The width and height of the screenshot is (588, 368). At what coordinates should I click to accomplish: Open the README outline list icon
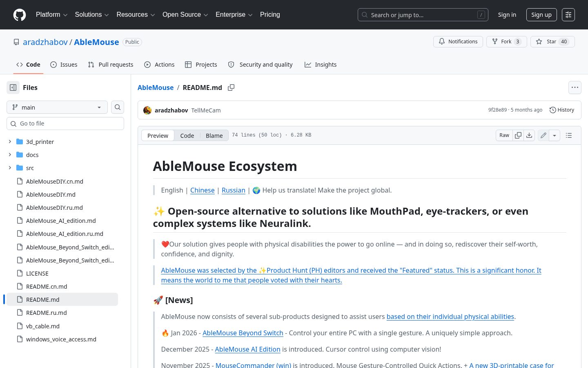569,135
